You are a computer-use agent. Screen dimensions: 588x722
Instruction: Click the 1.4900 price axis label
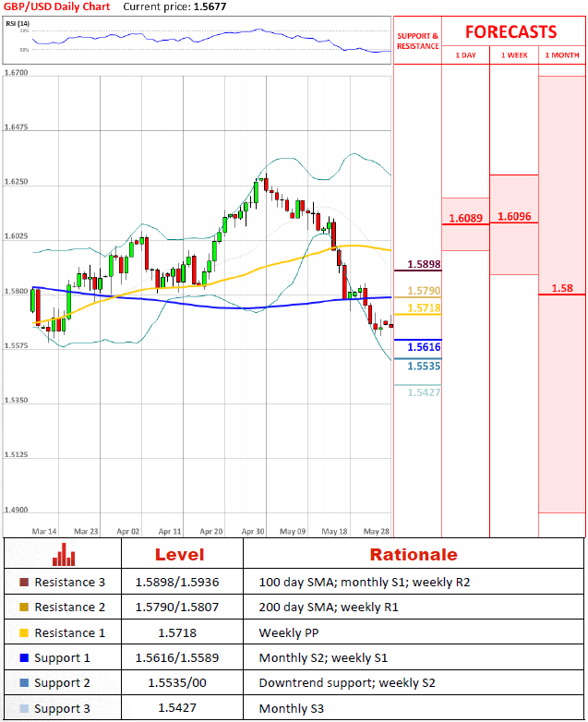16,510
